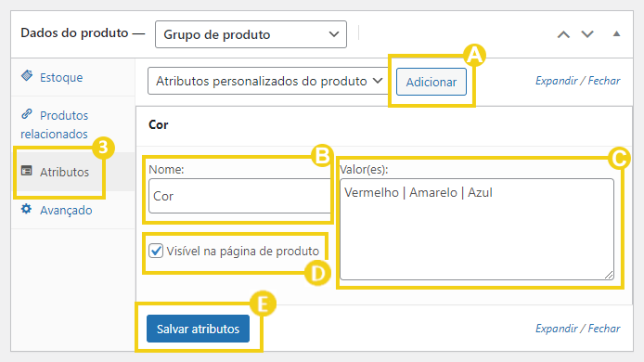Click the Estoque tag icon
This screenshot has width=644, height=362.
[x=27, y=75]
